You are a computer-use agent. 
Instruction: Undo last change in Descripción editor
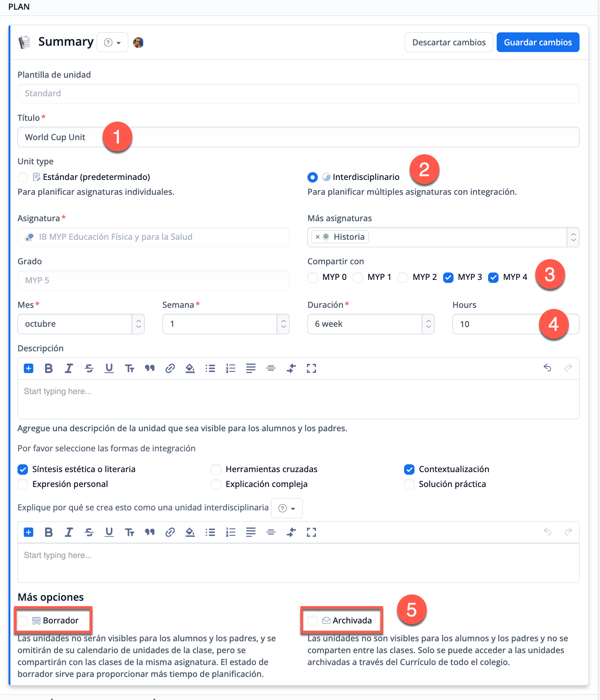point(547,368)
